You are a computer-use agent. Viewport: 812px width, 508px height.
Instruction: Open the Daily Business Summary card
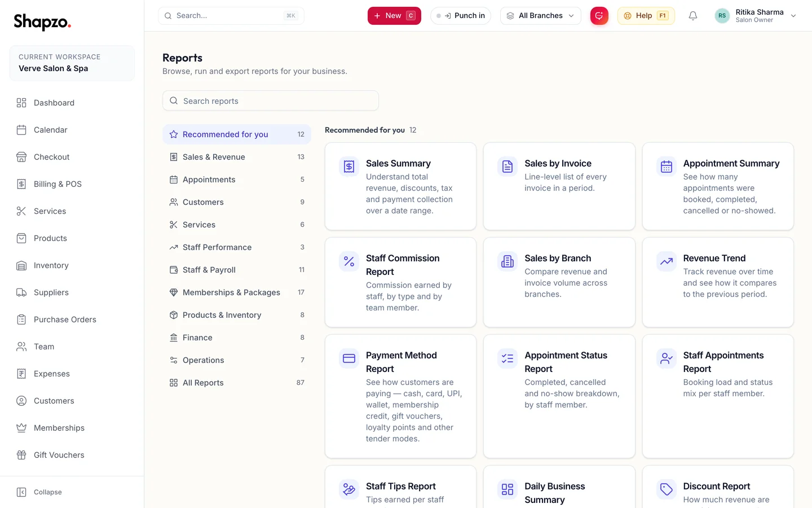[x=559, y=487]
